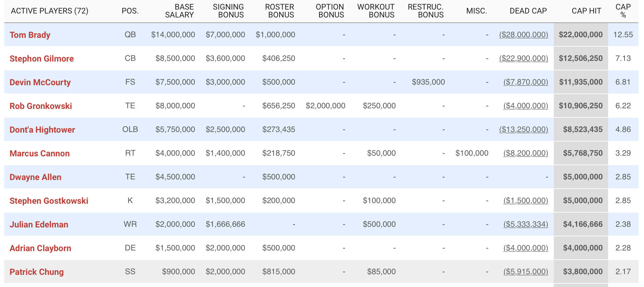Open Hightower's ($13,250,000) dead cap link
This screenshot has width=644, height=287.
[x=523, y=129]
